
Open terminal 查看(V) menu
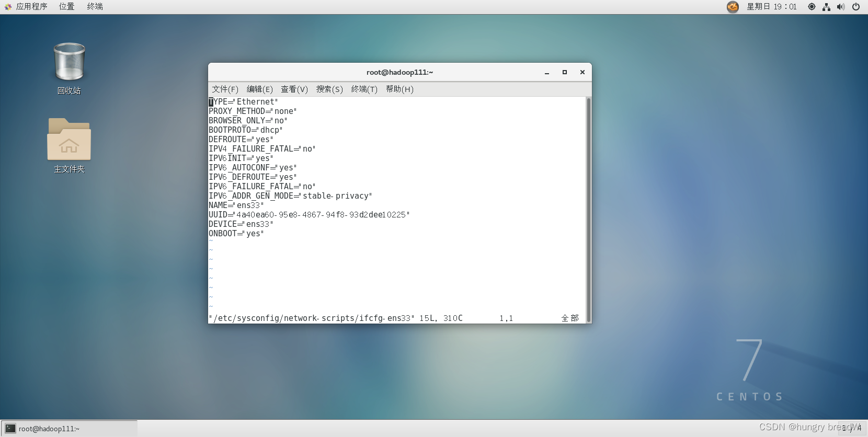point(294,89)
